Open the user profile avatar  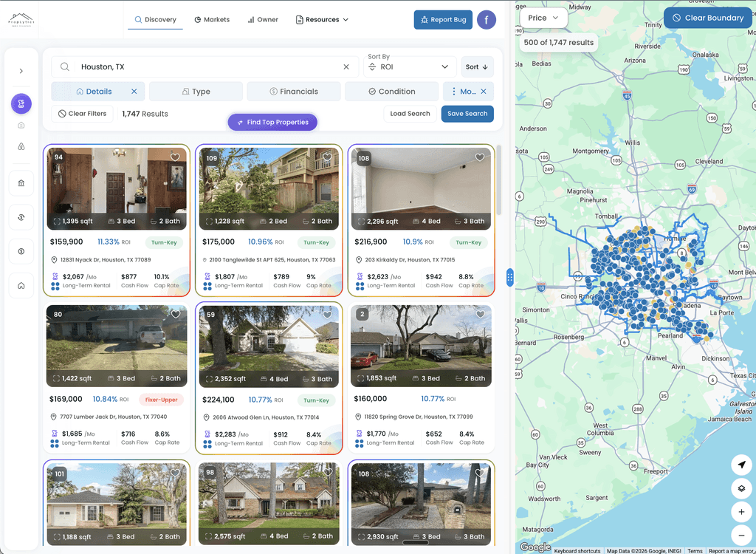[x=487, y=20]
